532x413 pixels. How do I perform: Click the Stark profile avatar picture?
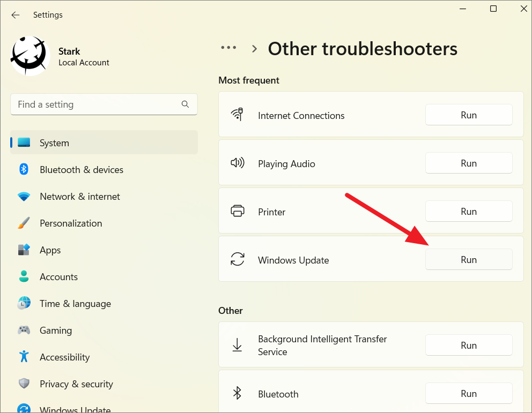(30, 56)
